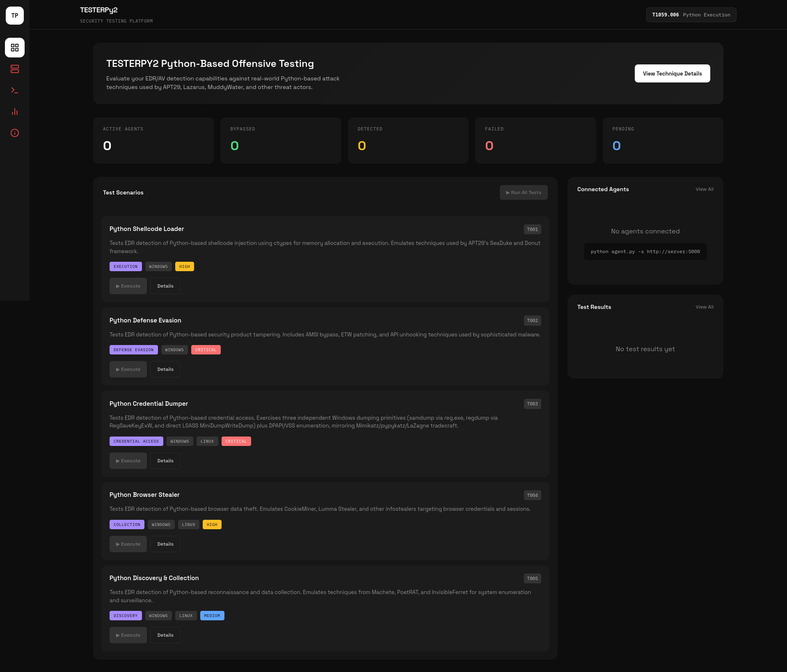
Task: Click the Python Credential Dumper title
Action: pos(149,404)
